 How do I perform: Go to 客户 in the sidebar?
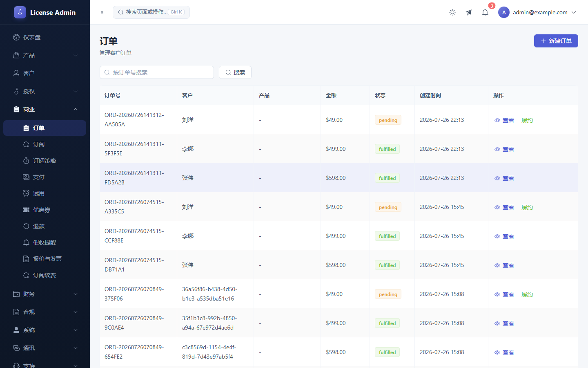click(45, 73)
